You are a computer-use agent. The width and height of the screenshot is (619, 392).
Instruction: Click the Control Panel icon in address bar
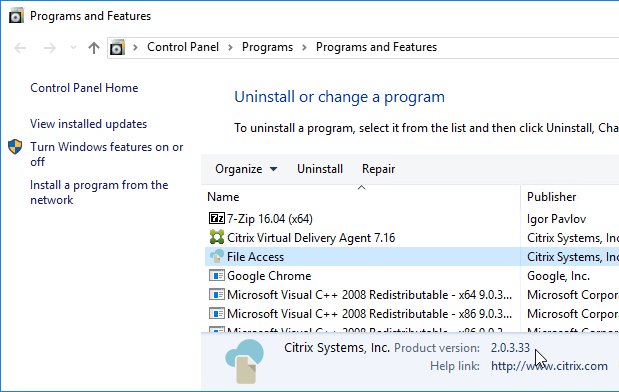click(117, 47)
